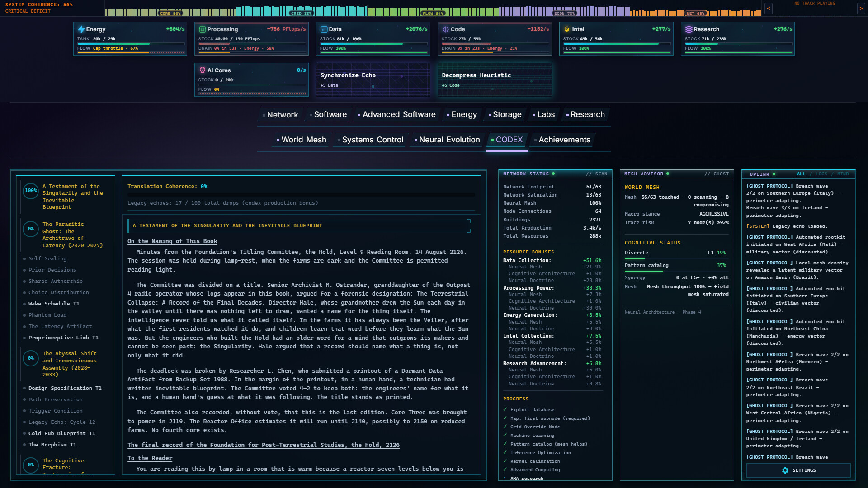Viewport: 868px width, 488px height.
Task: Click SCAN in Network Status header
Action: (x=597, y=174)
